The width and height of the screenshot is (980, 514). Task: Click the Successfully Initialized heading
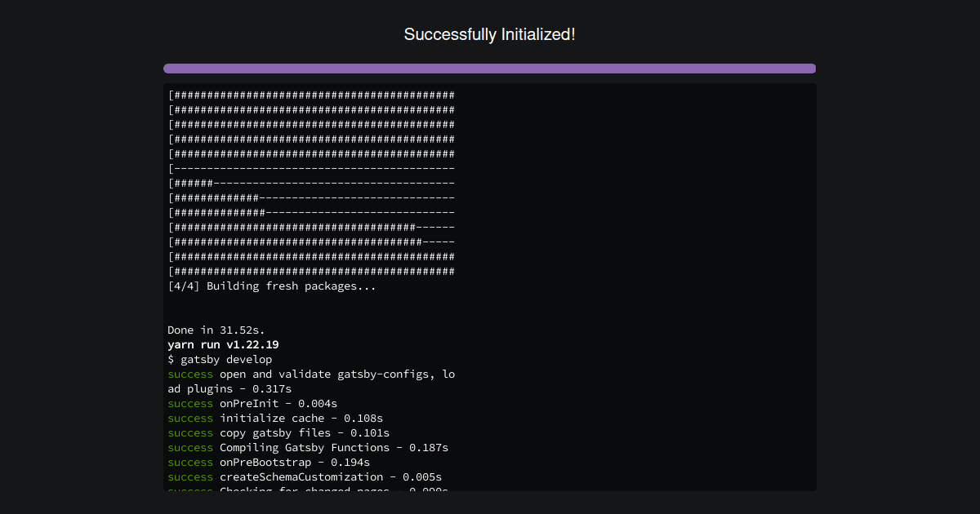(489, 34)
